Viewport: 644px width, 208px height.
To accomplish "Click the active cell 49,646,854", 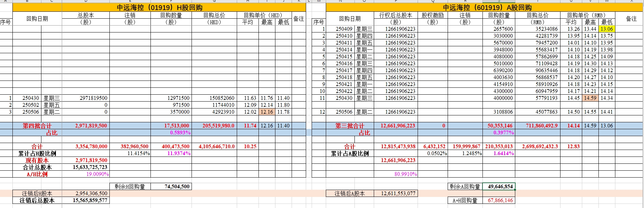I will (499, 187).
